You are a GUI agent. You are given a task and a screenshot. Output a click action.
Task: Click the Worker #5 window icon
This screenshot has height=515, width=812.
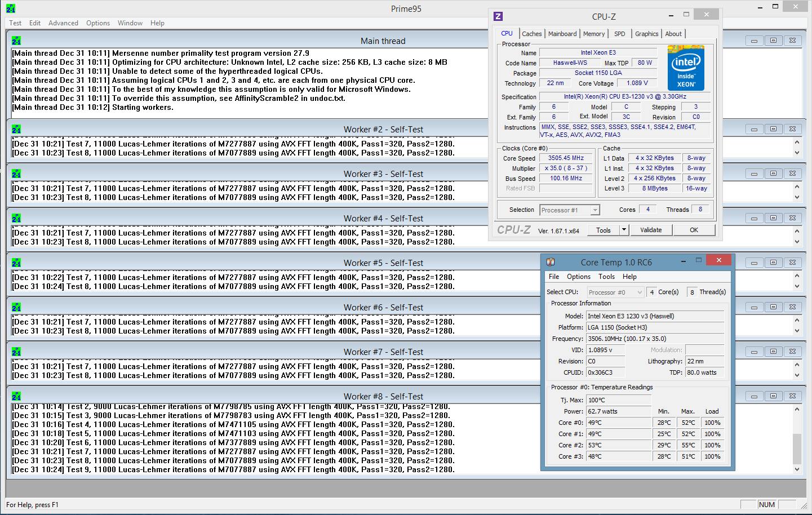[16, 263]
